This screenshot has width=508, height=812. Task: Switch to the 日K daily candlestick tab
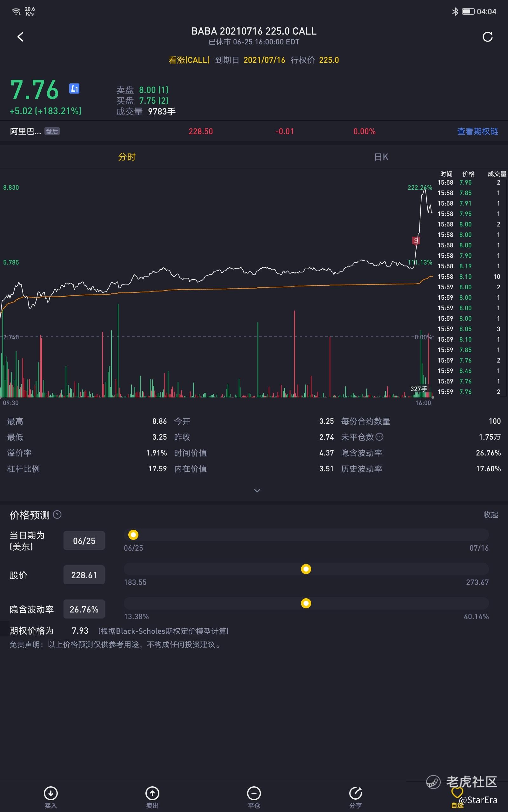tap(381, 157)
